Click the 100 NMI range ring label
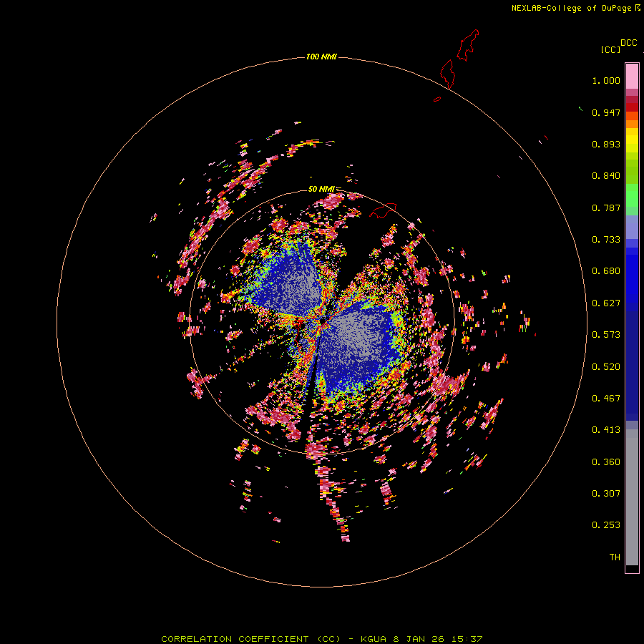The width and height of the screenshot is (644, 644). pos(321,57)
